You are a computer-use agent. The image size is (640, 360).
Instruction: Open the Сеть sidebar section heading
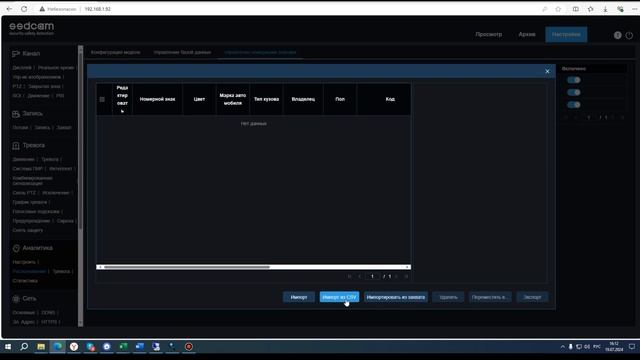pos(29,299)
